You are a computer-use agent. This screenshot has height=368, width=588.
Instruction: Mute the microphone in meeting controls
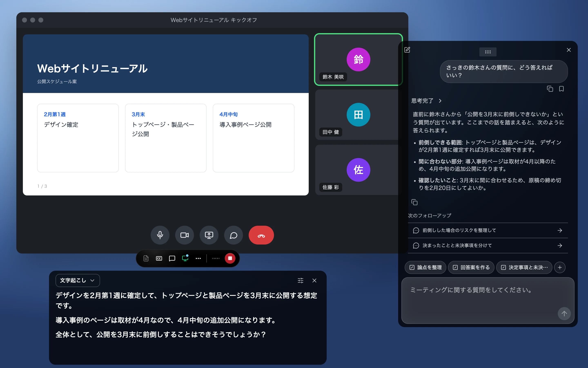160,235
